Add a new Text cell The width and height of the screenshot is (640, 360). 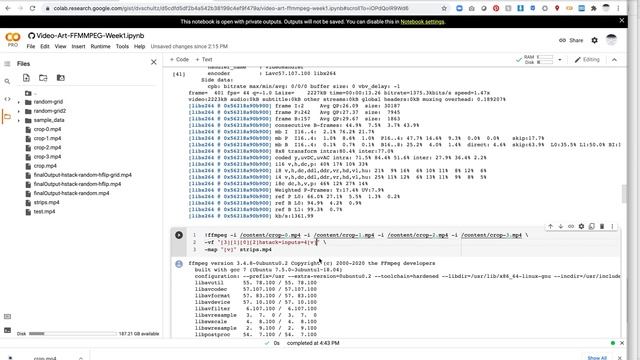pyautogui.click(x=204, y=60)
